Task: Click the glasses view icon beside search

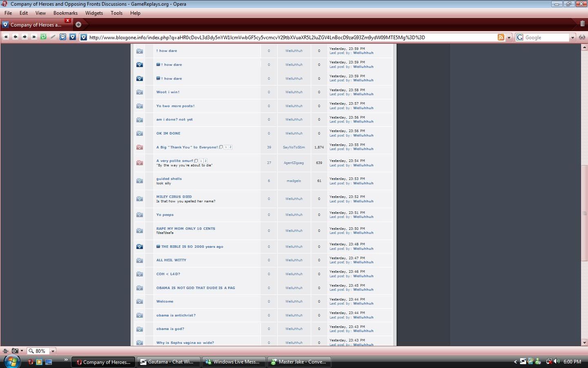Action: coord(582,37)
